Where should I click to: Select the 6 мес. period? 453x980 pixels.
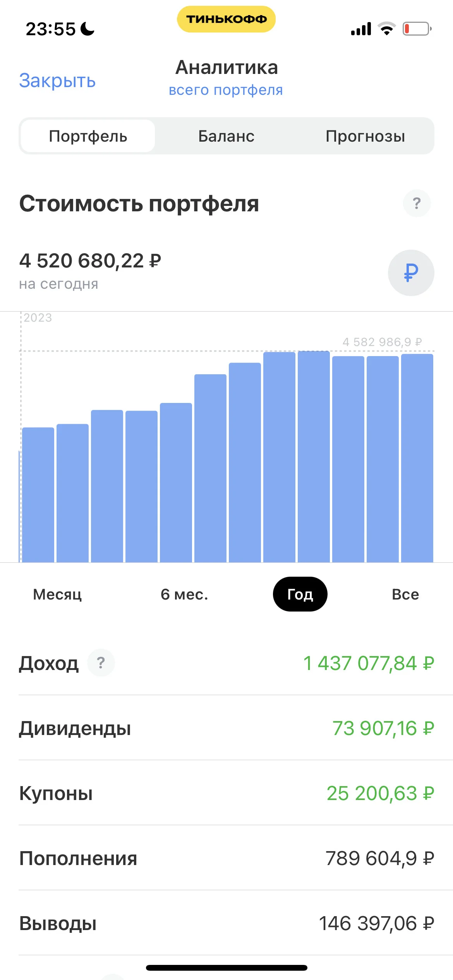(184, 594)
